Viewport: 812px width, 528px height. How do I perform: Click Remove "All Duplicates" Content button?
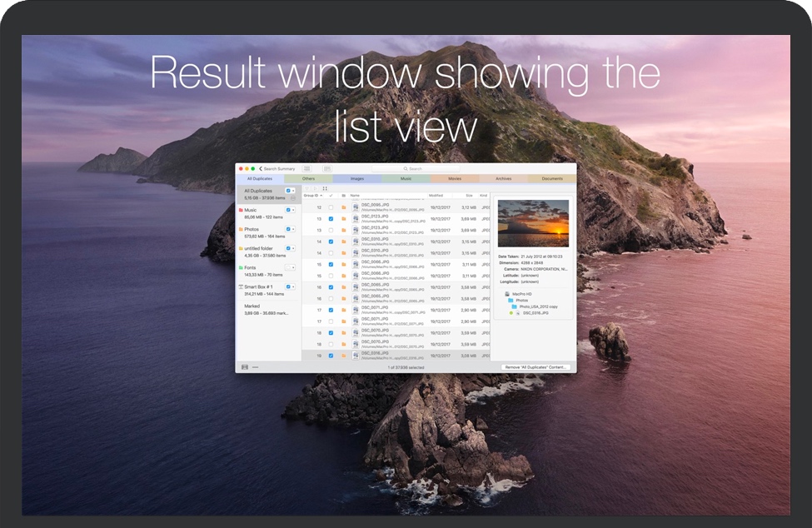[x=536, y=366]
